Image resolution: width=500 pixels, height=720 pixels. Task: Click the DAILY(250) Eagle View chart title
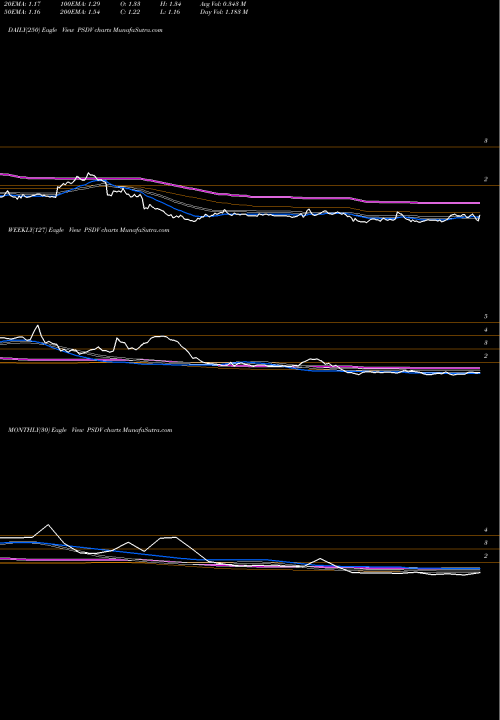(x=85, y=30)
